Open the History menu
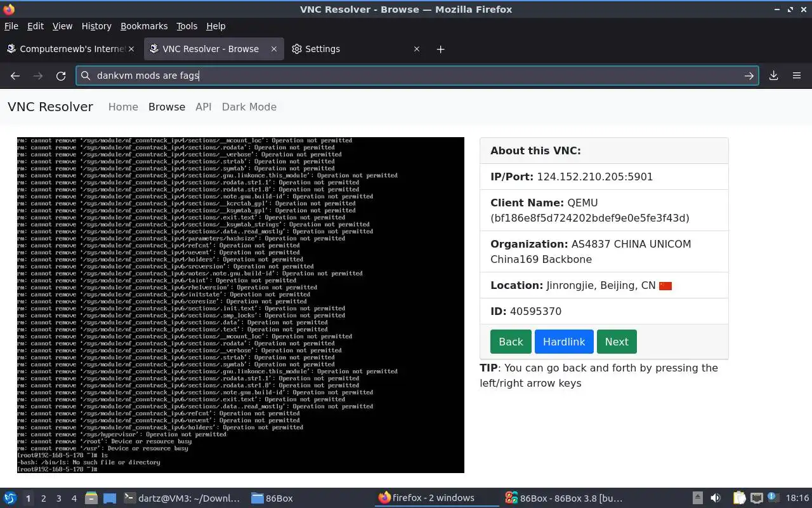The width and height of the screenshot is (812, 508). tap(96, 26)
